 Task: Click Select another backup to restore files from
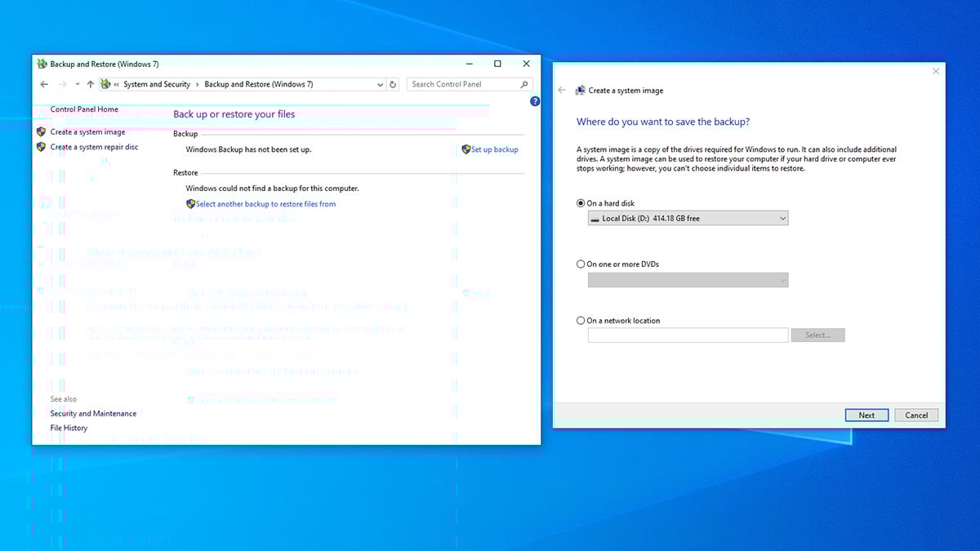[x=266, y=204]
